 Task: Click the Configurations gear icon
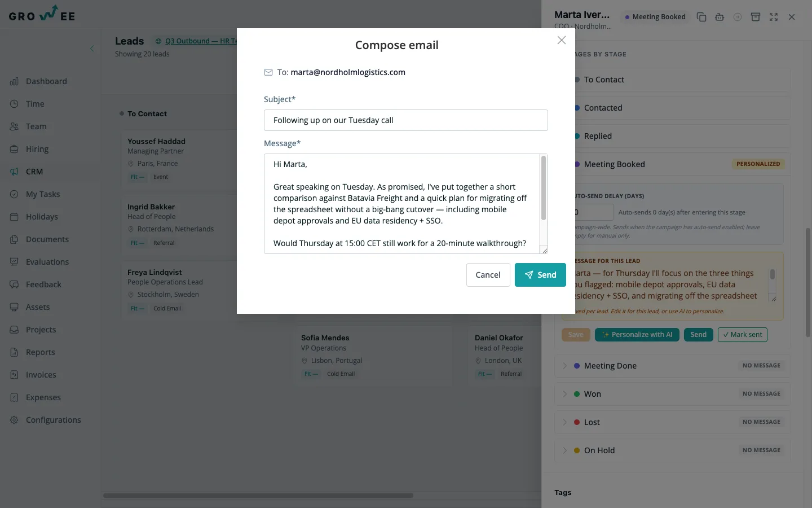pos(14,420)
